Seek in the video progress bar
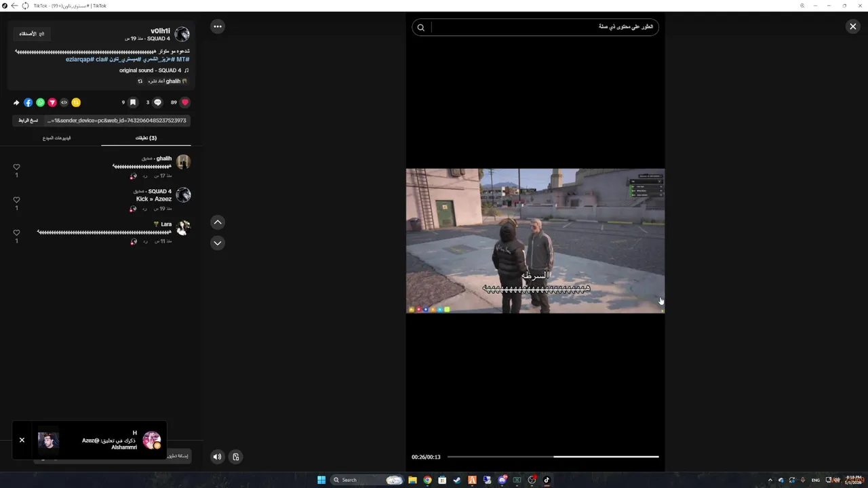 coord(553,457)
